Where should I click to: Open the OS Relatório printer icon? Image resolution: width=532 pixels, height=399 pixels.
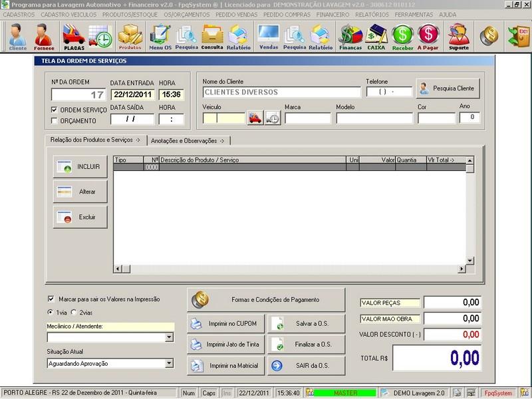click(x=239, y=37)
